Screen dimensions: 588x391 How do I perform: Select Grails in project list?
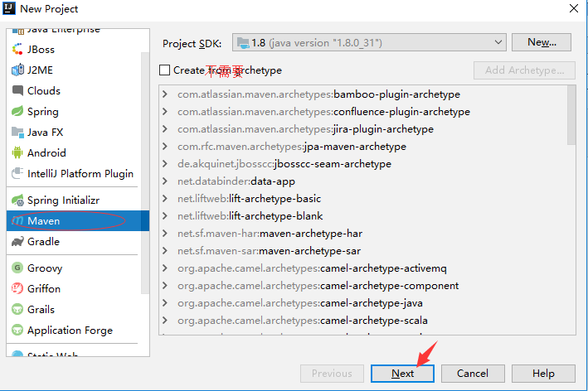74,309
